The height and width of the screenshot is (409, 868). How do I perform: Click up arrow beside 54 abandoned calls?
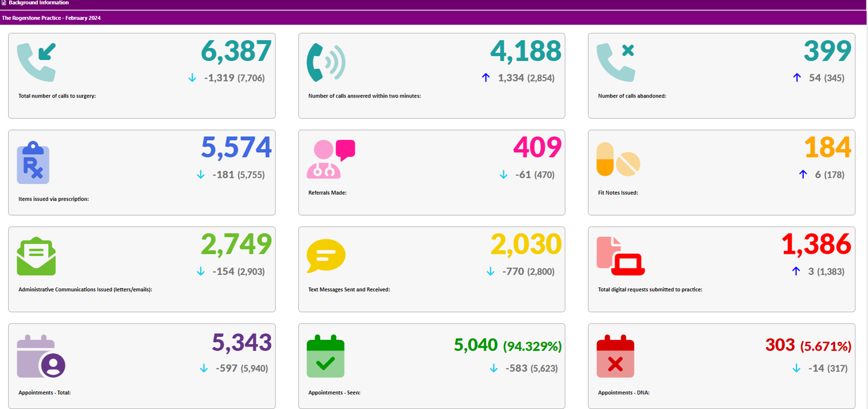(x=797, y=77)
